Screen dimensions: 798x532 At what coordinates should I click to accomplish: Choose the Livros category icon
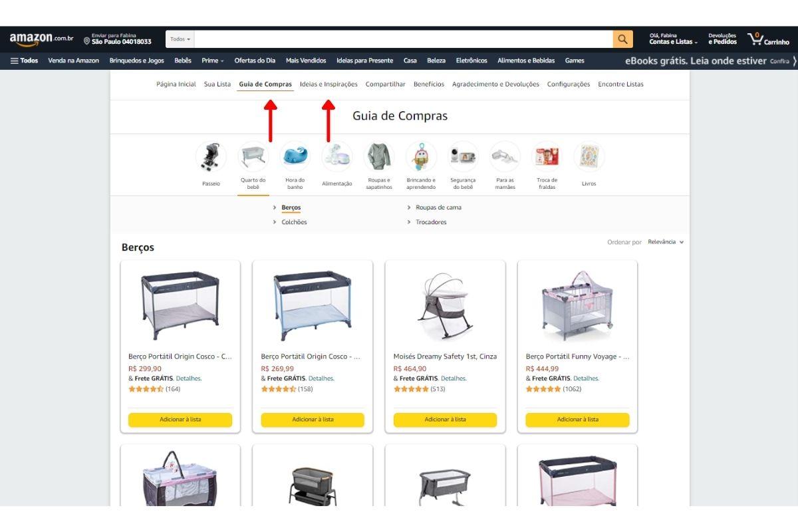589,156
